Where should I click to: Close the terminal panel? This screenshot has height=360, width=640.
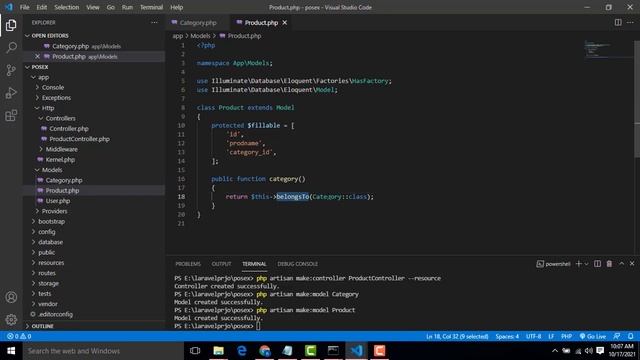(x=632, y=264)
